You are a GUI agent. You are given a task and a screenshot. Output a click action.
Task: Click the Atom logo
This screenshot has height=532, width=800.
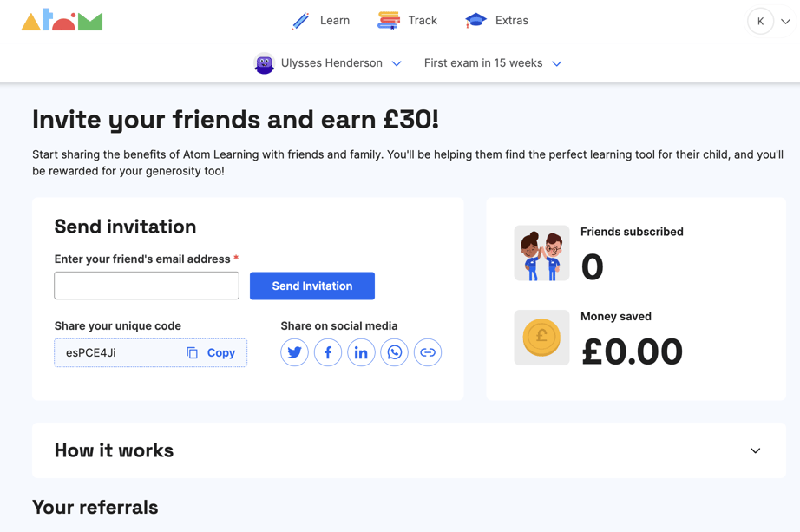pos(62,21)
